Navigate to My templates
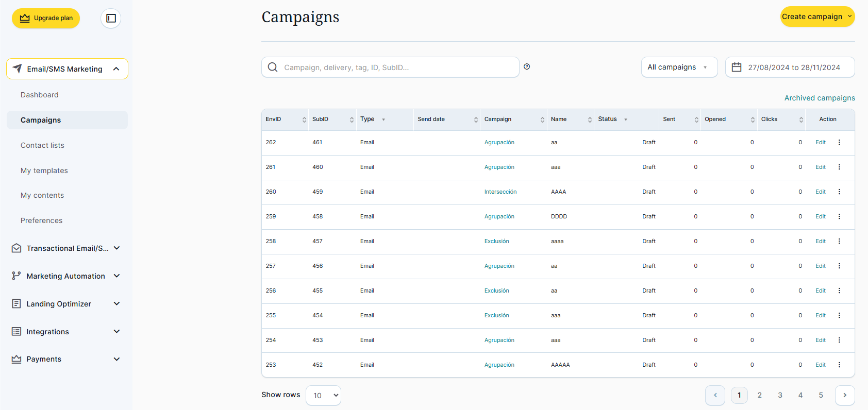Image resolution: width=868 pixels, height=410 pixels. 44,170
